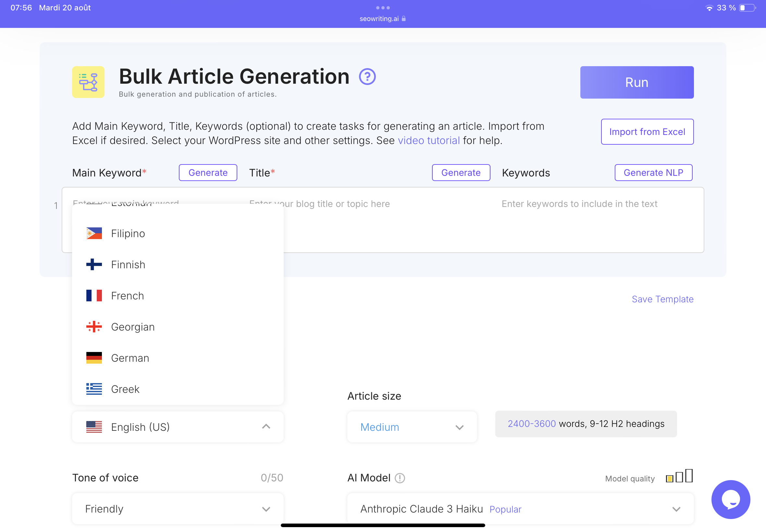Select Filipino from language dropdown
The height and width of the screenshot is (532, 766).
(x=128, y=233)
